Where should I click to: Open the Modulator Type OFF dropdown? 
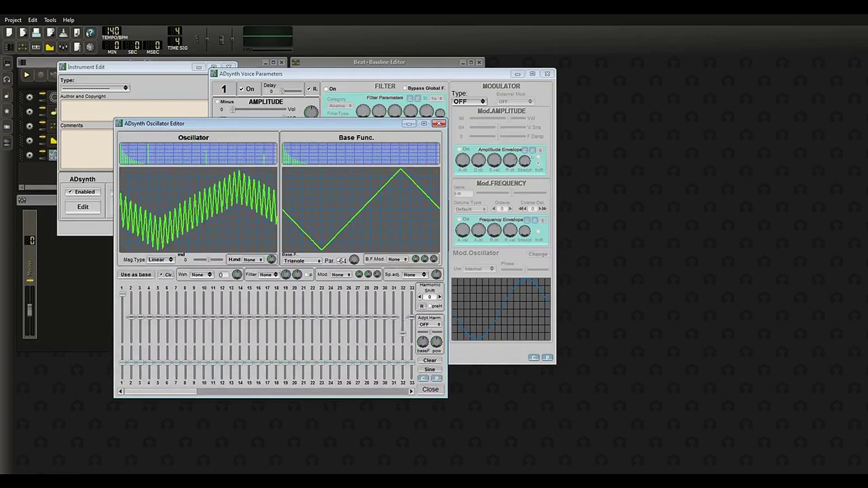(x=469, y=102)
